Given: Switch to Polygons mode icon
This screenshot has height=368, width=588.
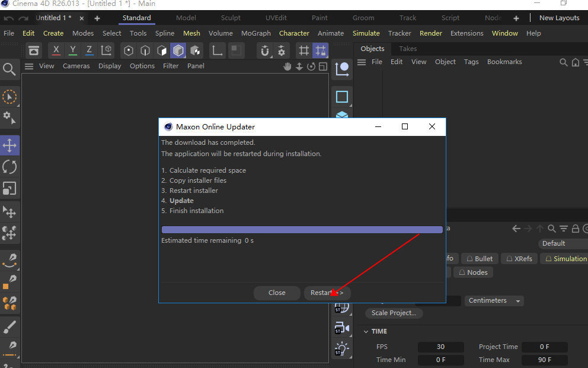Looking at the screenshot, I should 162,50.
